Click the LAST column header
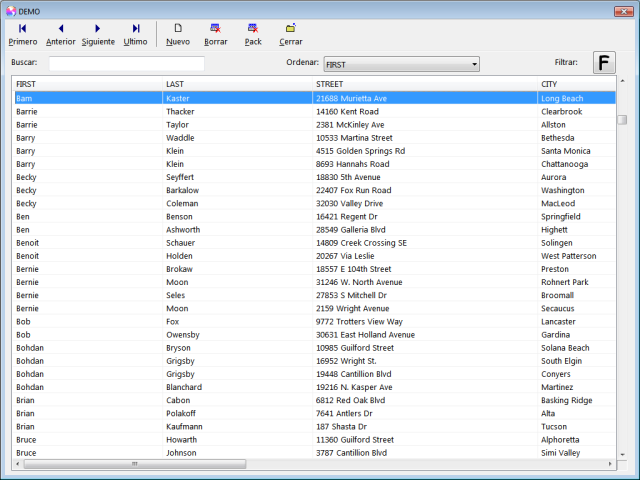Viewport: 640px width, 480px height. click(x=238, y=84)
